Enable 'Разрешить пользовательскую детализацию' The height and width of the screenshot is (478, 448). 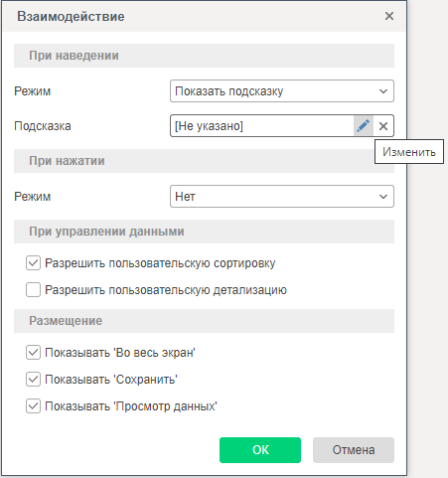coord(33,290)
